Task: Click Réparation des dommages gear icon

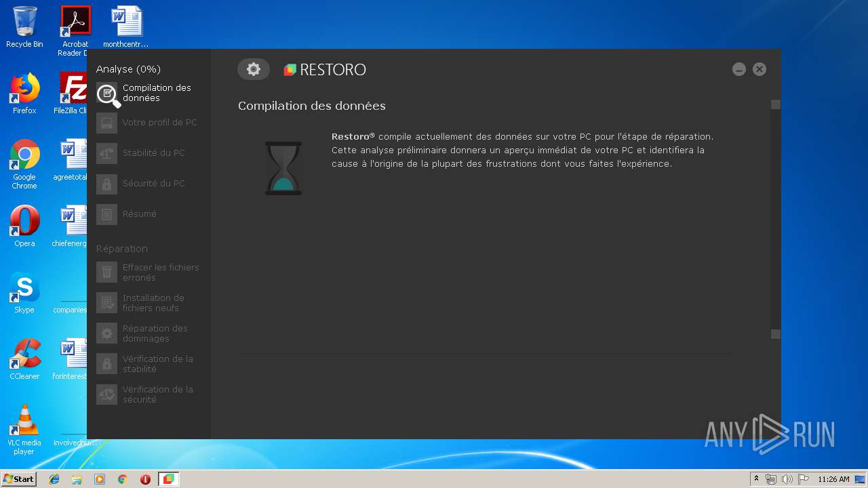Action: (106, 333)
